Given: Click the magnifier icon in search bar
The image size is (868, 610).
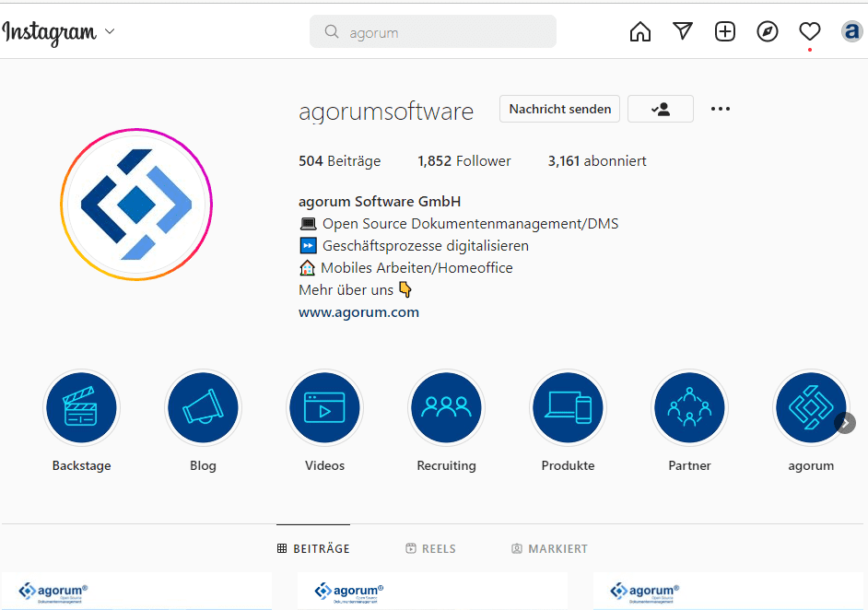Looking at the screenshot, I should (x=332, y=31).
